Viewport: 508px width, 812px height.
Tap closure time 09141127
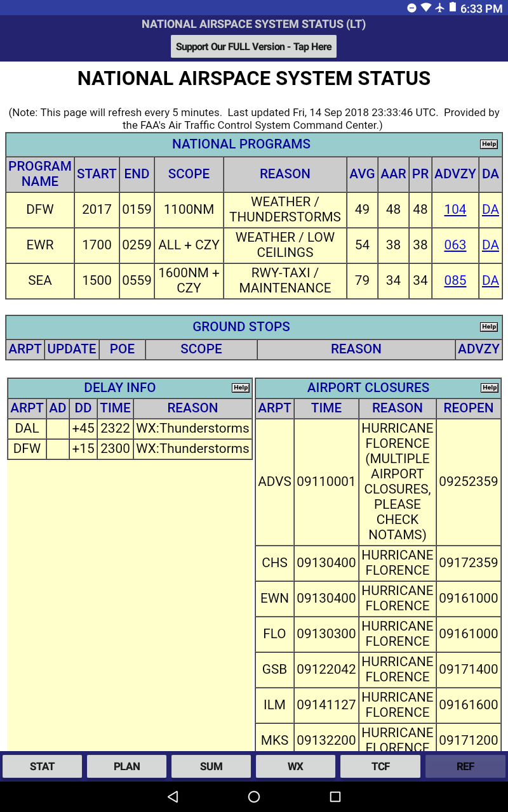pos(326,705)
